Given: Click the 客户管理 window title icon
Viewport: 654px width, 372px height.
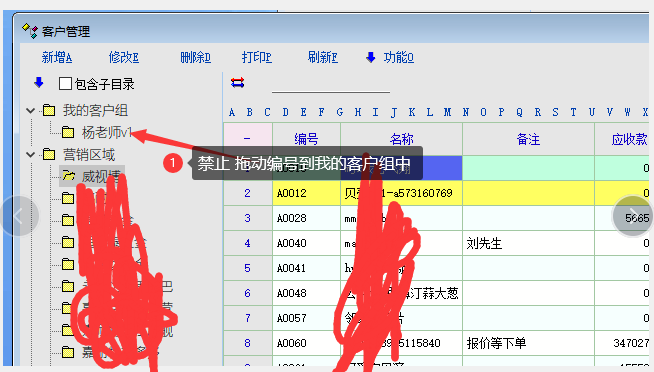Looking at the screenshot, I should [x=30, y=31].
